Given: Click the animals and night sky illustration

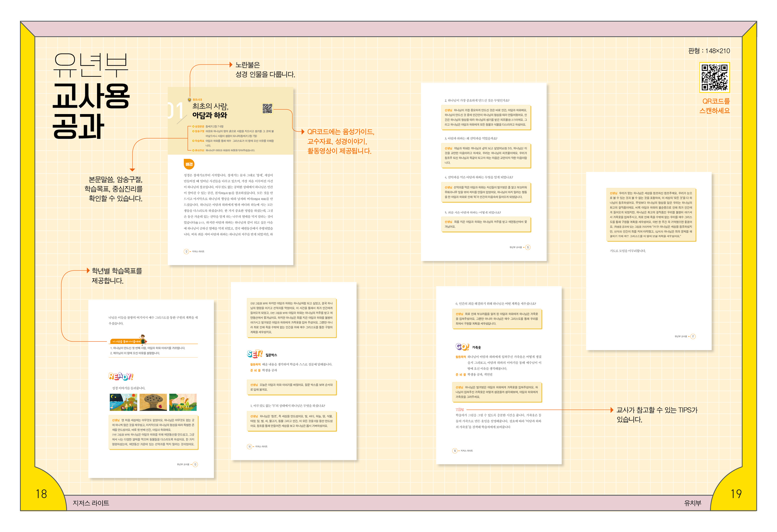Looking at the screenshot, I should point(123,402).
